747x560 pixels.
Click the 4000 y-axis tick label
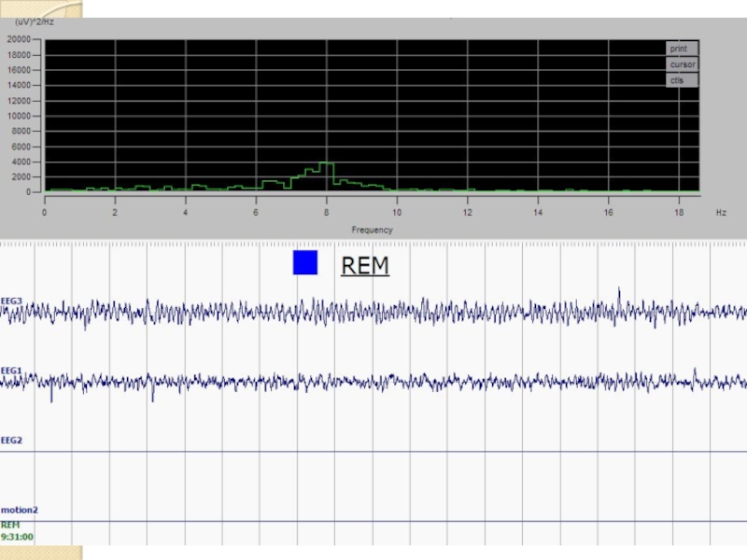(21, 161)
